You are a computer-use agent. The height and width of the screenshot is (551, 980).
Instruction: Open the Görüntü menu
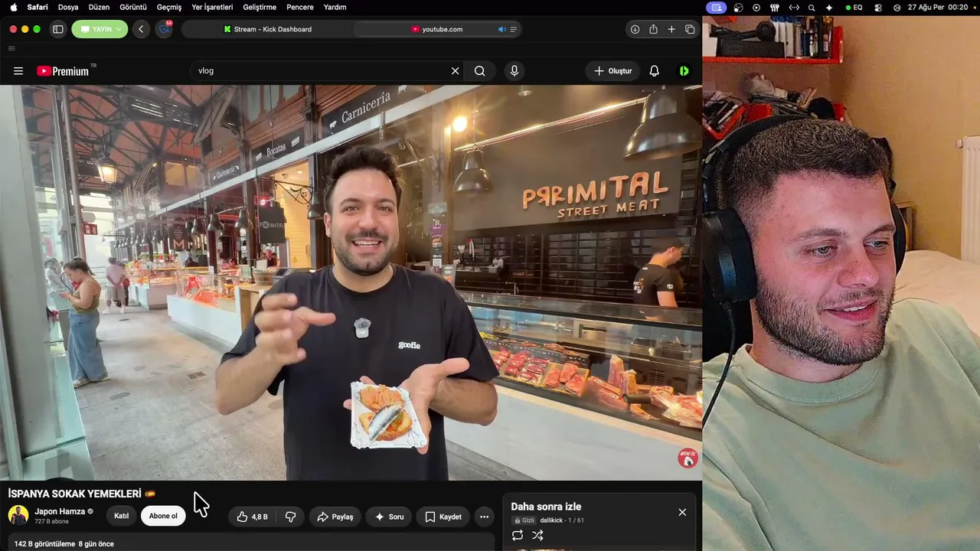click(133, 8)
